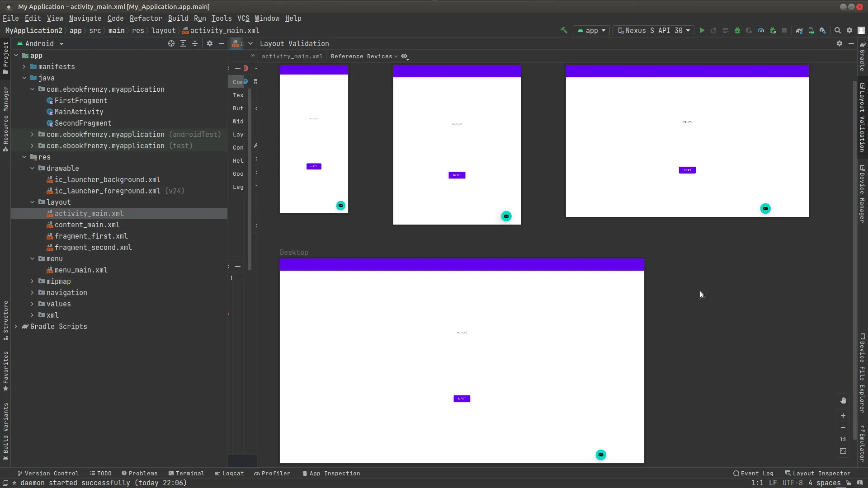Open the Refactor menu

(146, 18)
